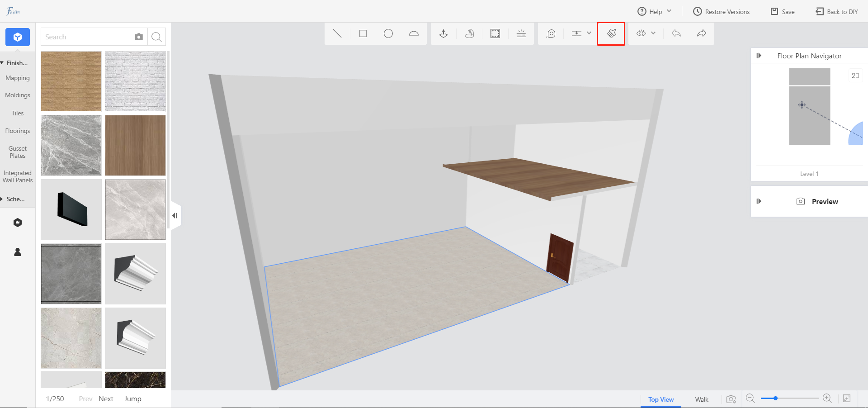Click the blue cube model library icon
868x408 pixels.
tap(18, 37)
